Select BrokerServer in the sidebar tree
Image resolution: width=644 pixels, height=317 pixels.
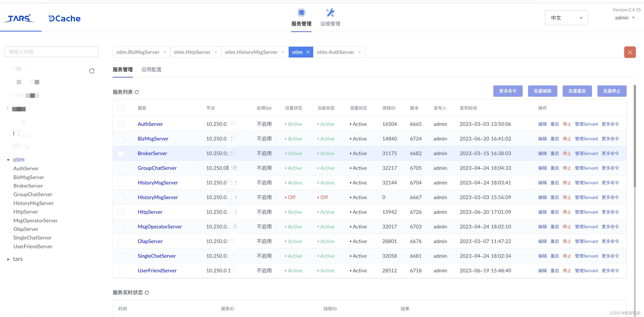click(x=28, y=186)
